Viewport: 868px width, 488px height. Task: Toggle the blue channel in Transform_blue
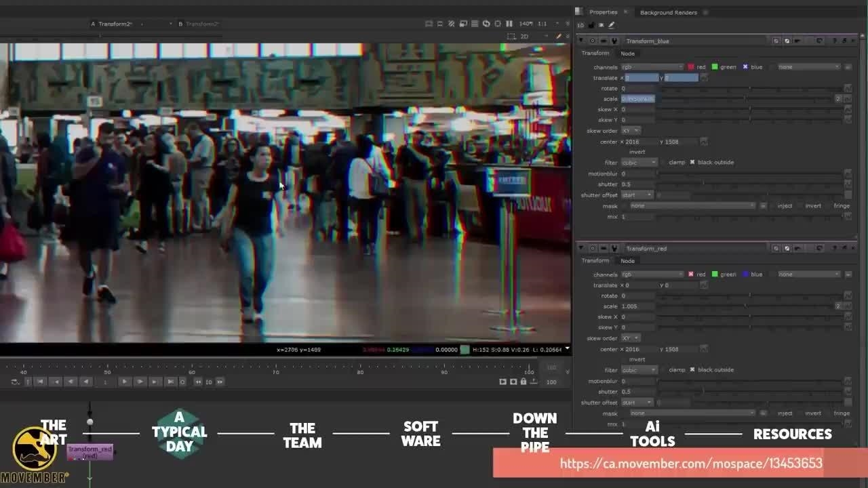click(x=745, y=67)
